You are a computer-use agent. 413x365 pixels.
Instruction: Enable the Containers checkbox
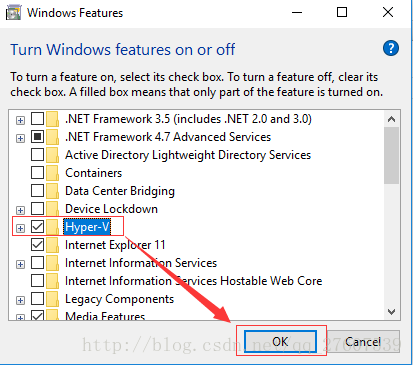[x=37, y=173]
